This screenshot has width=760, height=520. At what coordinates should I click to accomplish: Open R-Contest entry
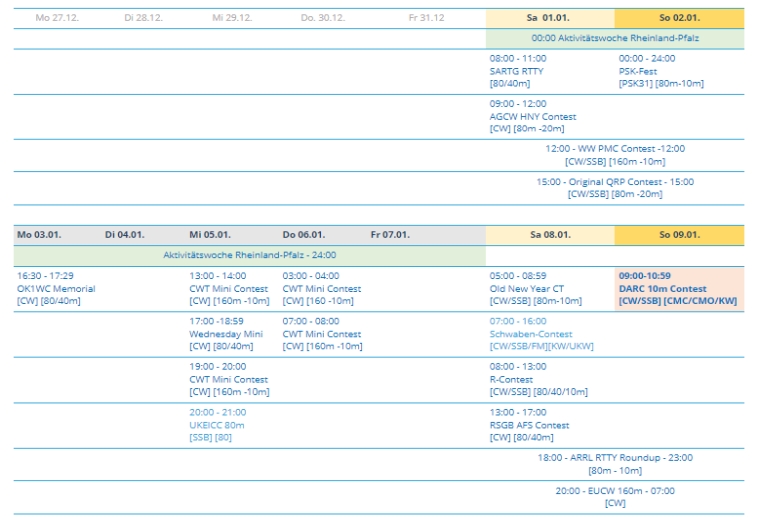[x=538, y=379]
